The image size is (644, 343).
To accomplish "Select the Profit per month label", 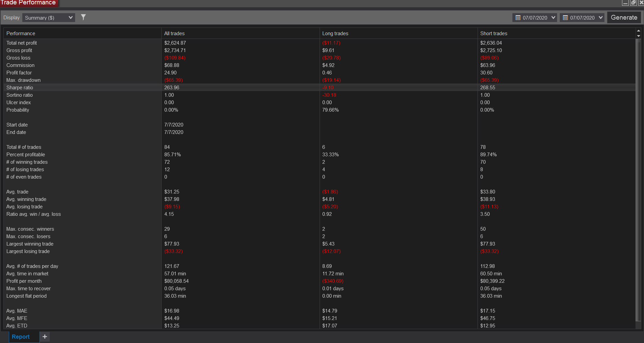I will click(24, 281).
